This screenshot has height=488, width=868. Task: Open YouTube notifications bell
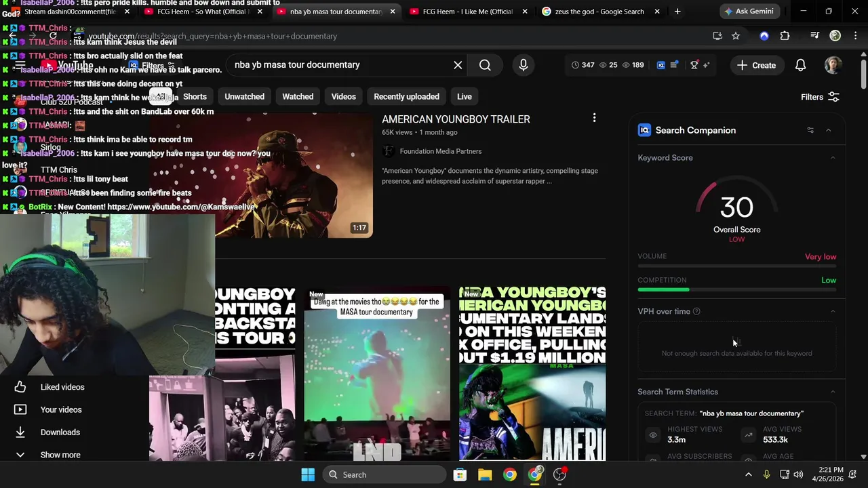click(800, 65)
